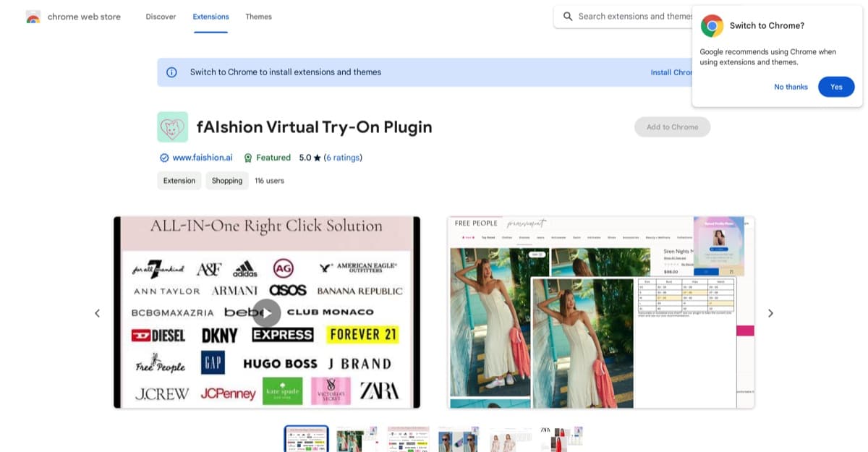Dismiss popup with No thanks
The width and height of the screenshot is (868, 452).
[791, 86]
